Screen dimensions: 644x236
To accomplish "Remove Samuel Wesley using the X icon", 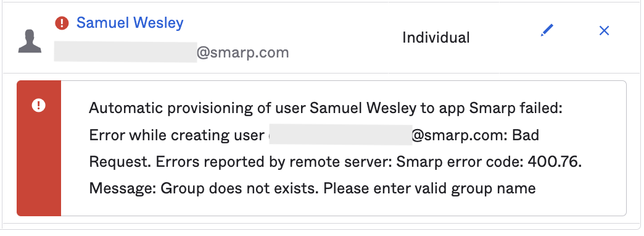I will pos(604,30).
